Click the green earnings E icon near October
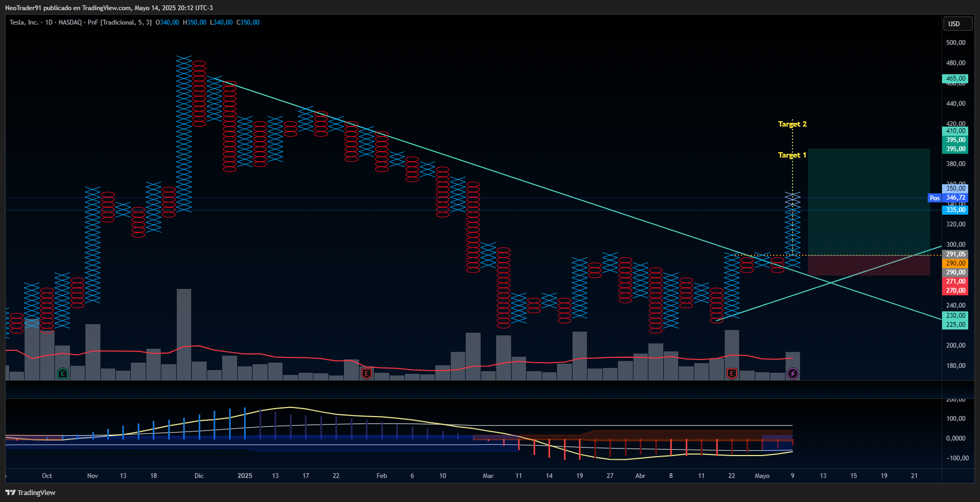This screenshot has width=980, height=502. point(62,373)
